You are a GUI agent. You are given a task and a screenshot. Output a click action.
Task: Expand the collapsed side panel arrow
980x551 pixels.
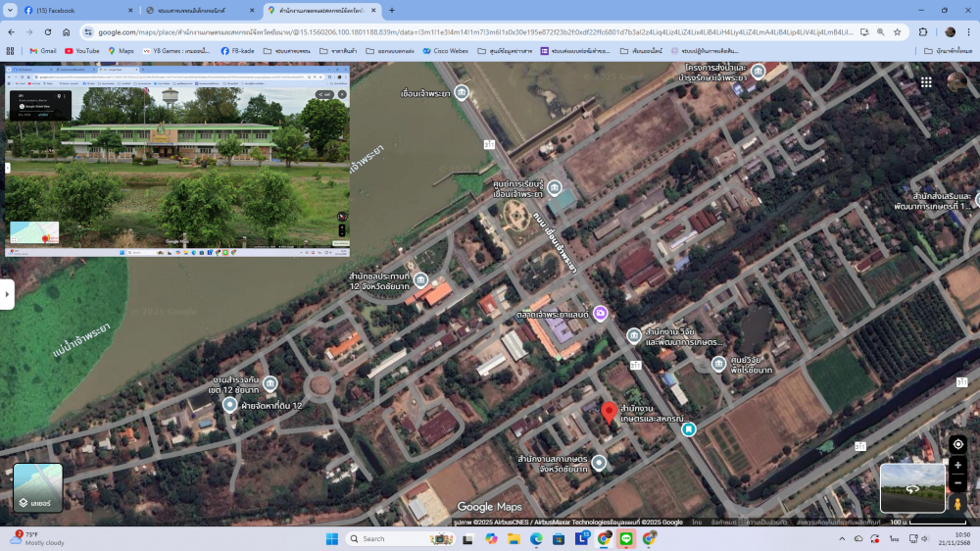click(x=7, y=294)
